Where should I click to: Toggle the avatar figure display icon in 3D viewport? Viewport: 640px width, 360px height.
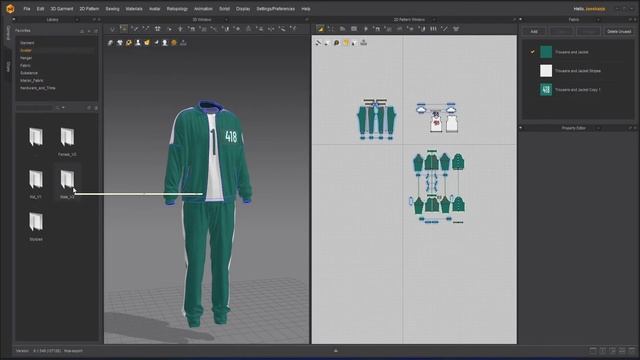coord(138,42)
